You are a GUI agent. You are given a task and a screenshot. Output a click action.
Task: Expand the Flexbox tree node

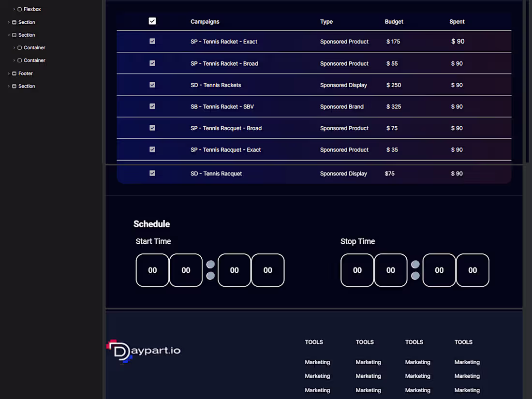(15, 9)
